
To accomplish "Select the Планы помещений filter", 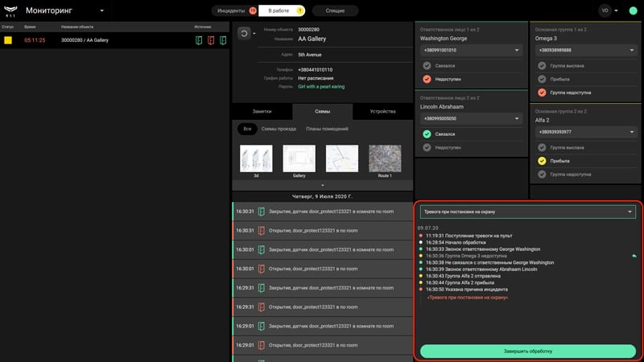I will [327, 129].
